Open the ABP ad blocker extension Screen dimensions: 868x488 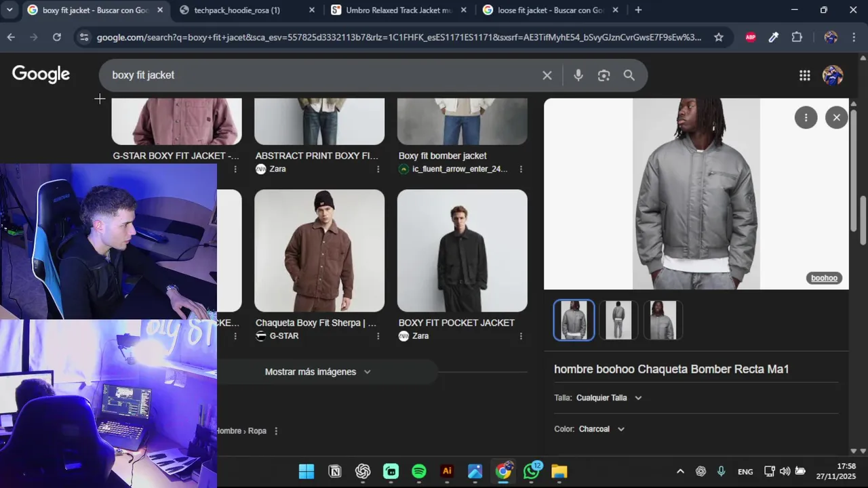[x=751, y=37]
